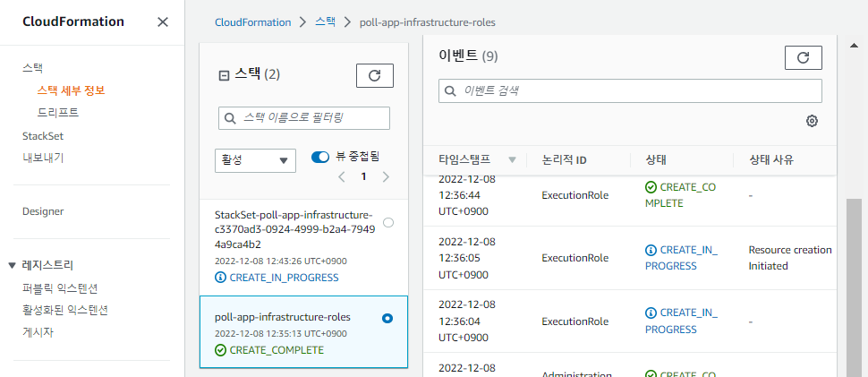Focus the stack name filter field
Viewport: 868px width, 377px height.
coord(304,118)
